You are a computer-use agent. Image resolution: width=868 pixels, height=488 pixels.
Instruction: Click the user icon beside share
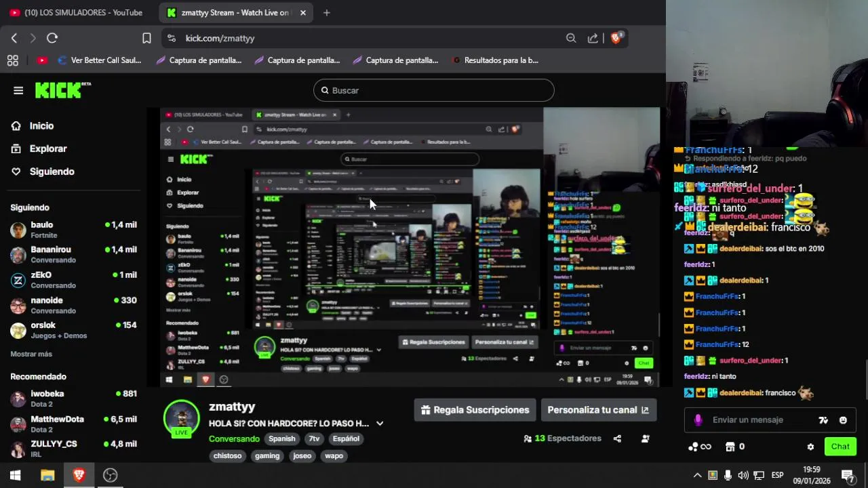tap(646, 439)
